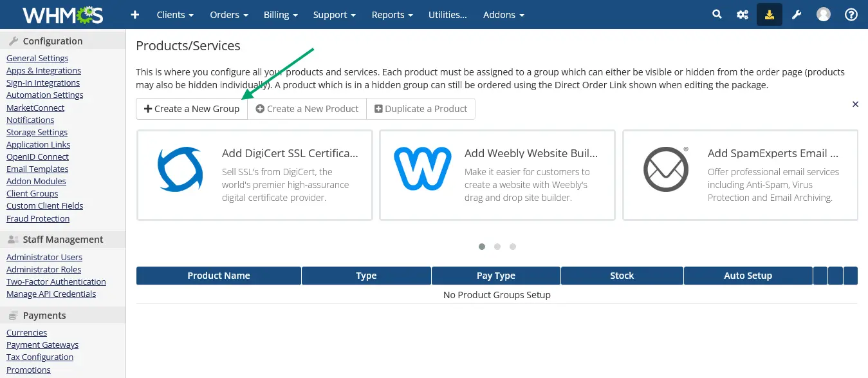Open the user avatar account icon
The image size is (868, 378).
point(824,14)
